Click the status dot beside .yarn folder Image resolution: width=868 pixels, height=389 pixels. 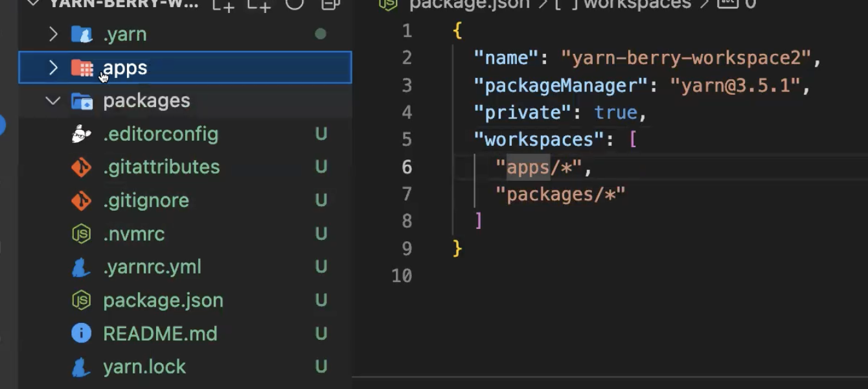coord(320,34)
